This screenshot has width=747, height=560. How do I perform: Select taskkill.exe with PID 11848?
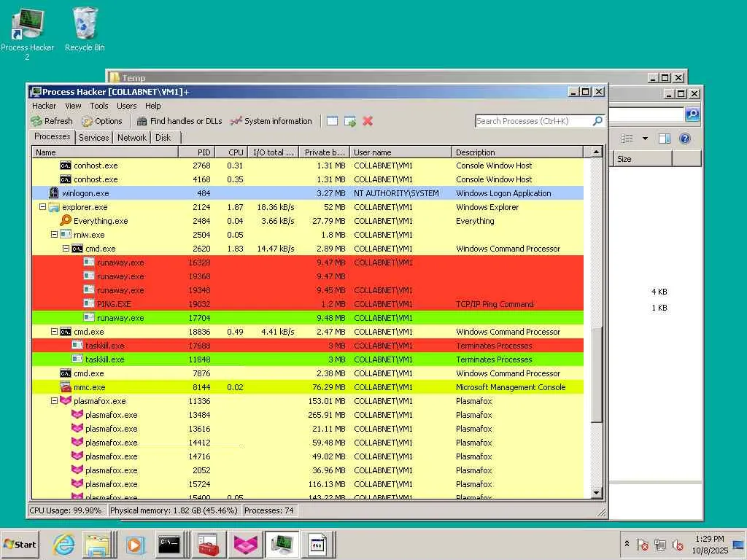click(308, 359)
